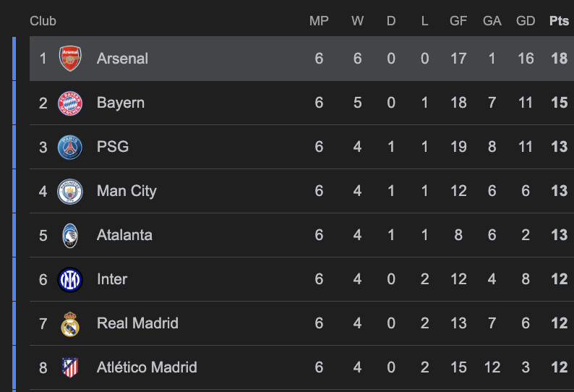Click the MP column header
Viewport: 574px width, 392px height.
tap(319, 21)
